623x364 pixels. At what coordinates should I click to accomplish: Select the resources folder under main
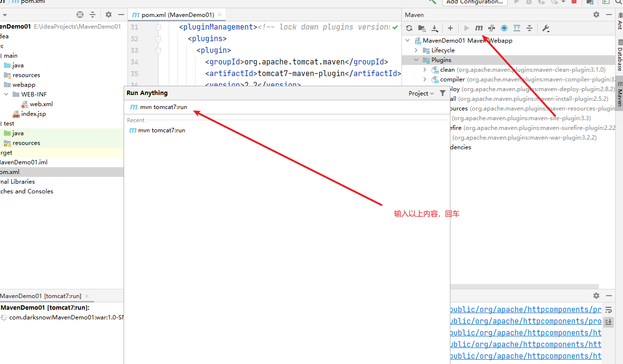[x=22, y=75]
